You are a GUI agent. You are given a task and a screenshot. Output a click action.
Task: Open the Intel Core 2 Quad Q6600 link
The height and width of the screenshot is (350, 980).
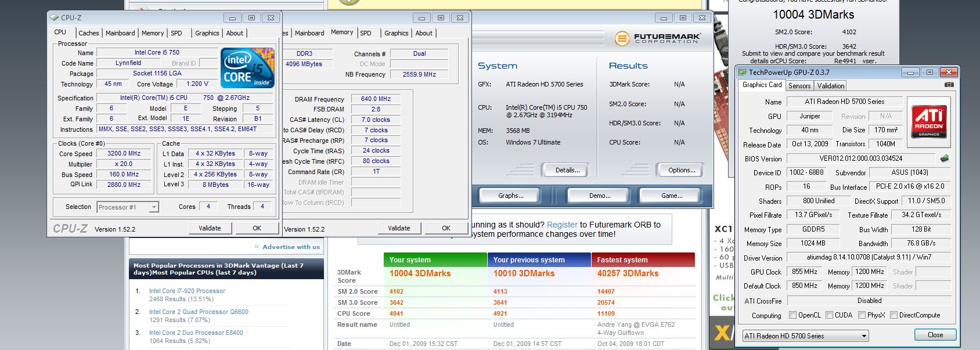pyautogui.click(x=199, y=312)
